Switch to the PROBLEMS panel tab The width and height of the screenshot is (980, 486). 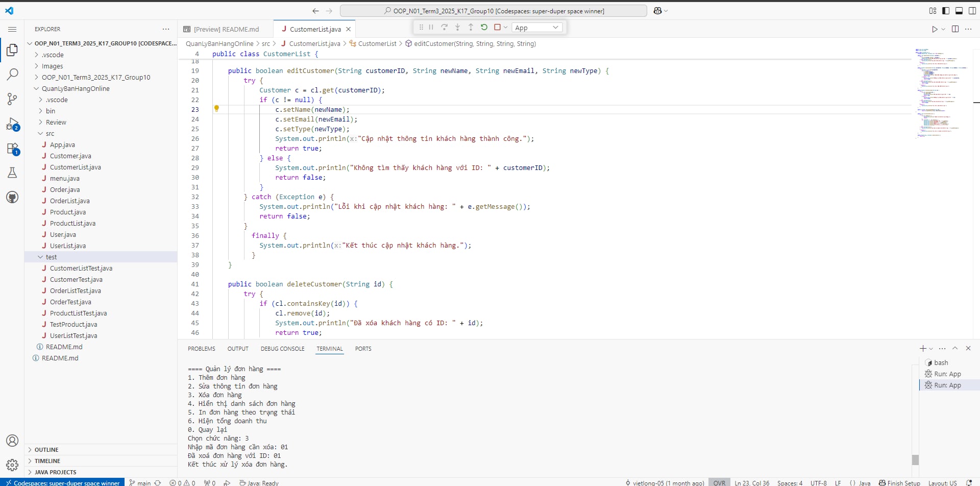point(201,349)
